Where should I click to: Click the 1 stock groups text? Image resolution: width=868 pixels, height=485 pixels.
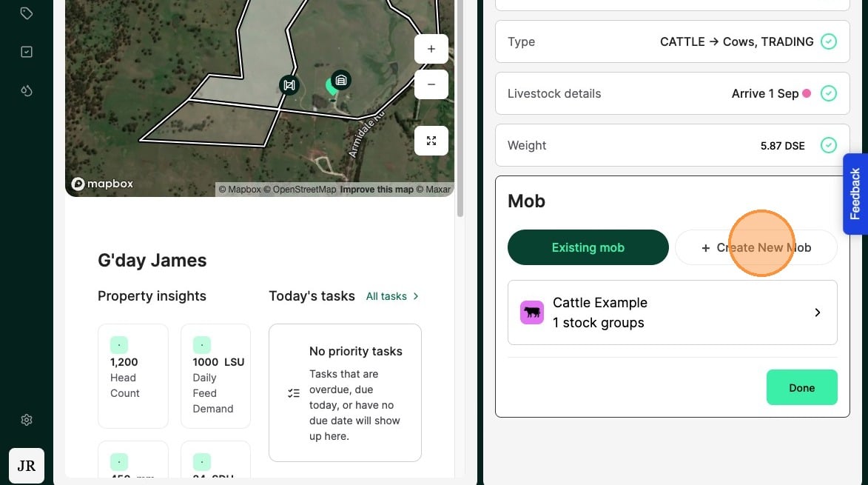point(599,323)
